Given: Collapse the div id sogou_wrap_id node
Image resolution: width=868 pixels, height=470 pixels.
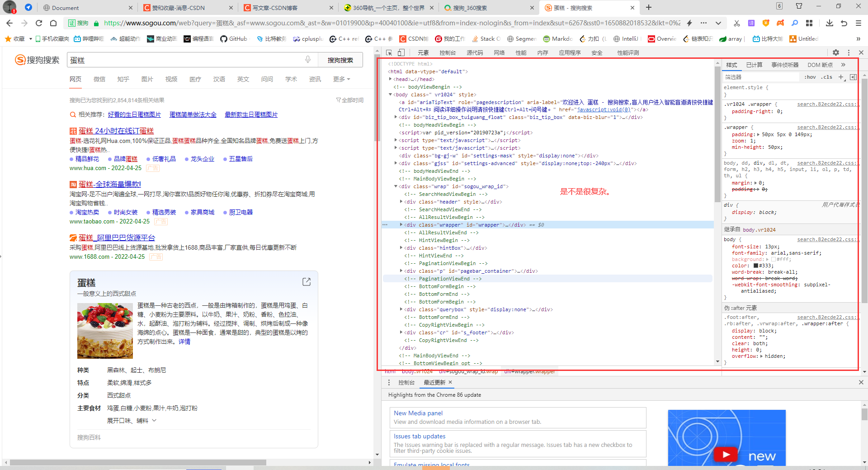Looking at the screenshot, I should point(396,186).
